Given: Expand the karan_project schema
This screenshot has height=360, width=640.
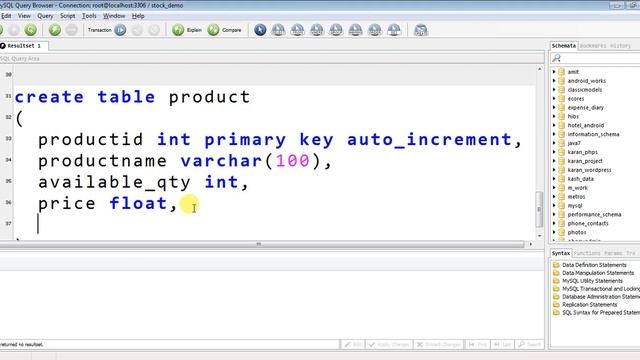Looking at the screenshot, I should tap(554, 161).
